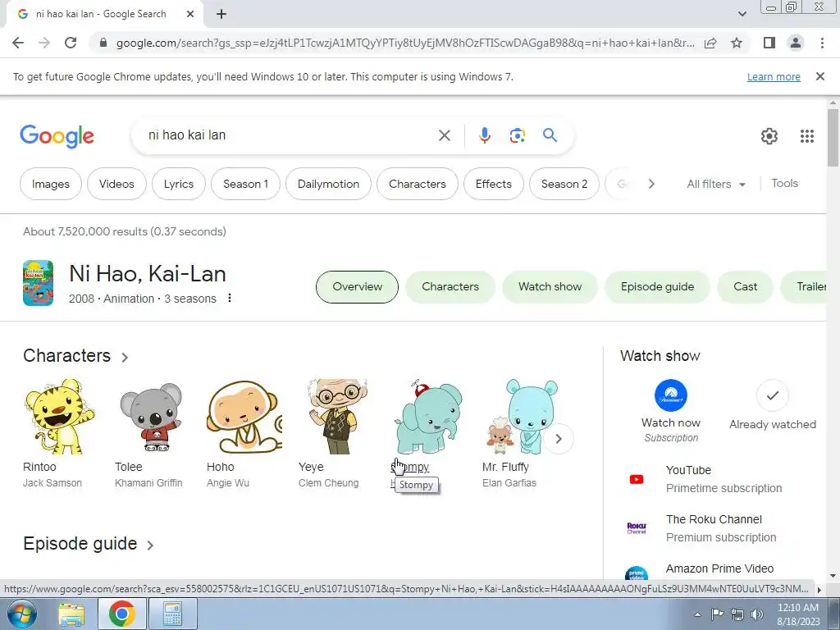This screenshot has width=840, height=630.
Task: Click the Google logo
Action: point(57,136)
